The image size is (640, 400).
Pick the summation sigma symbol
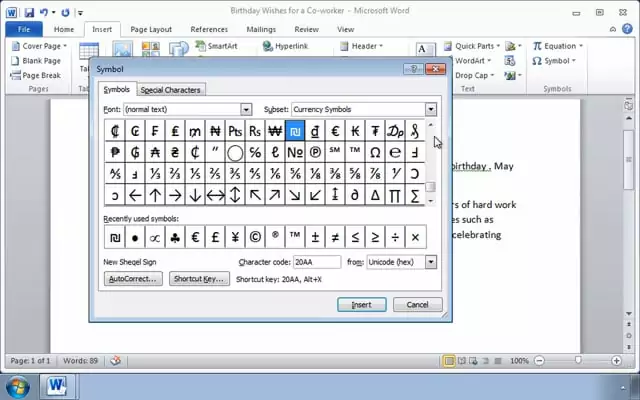click(x=415, y=195)
